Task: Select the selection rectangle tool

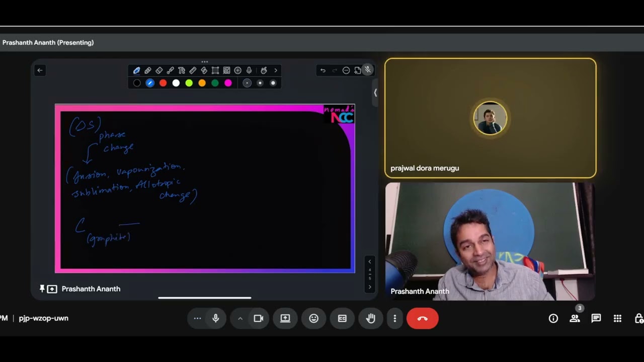Action: pyautogui.click(x=215, y=70)
